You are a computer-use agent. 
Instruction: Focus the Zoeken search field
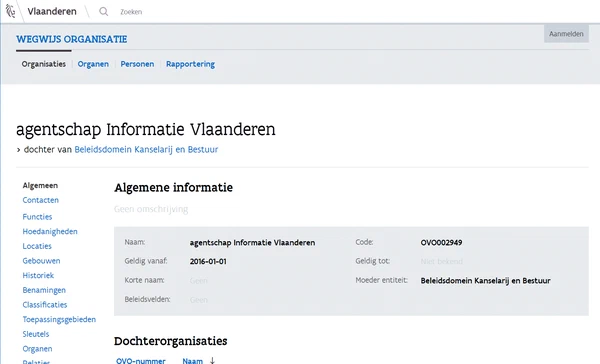tap(131, 12)
